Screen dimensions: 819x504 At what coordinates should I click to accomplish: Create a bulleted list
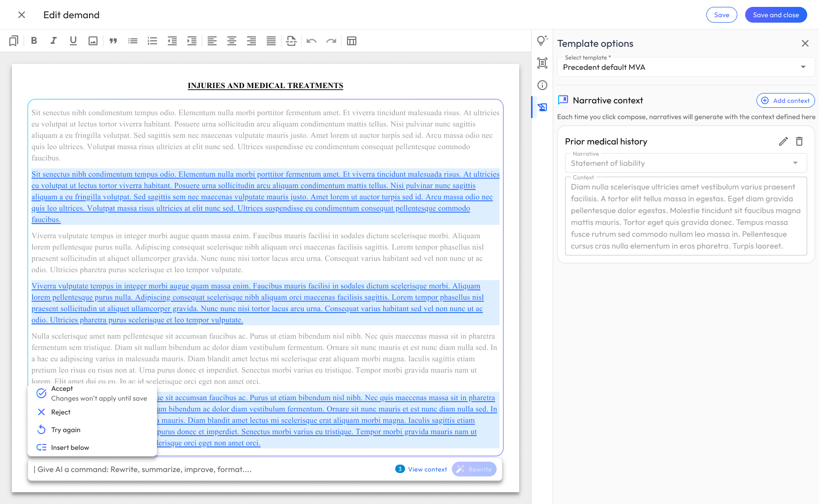tap(133, 41)
